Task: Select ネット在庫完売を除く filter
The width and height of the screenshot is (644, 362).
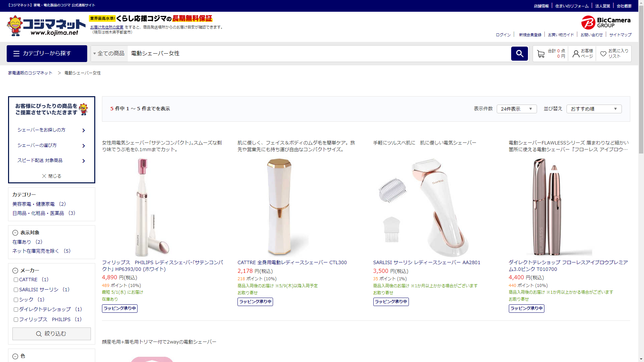Action: pyautogui.click(x=41, y=251)
